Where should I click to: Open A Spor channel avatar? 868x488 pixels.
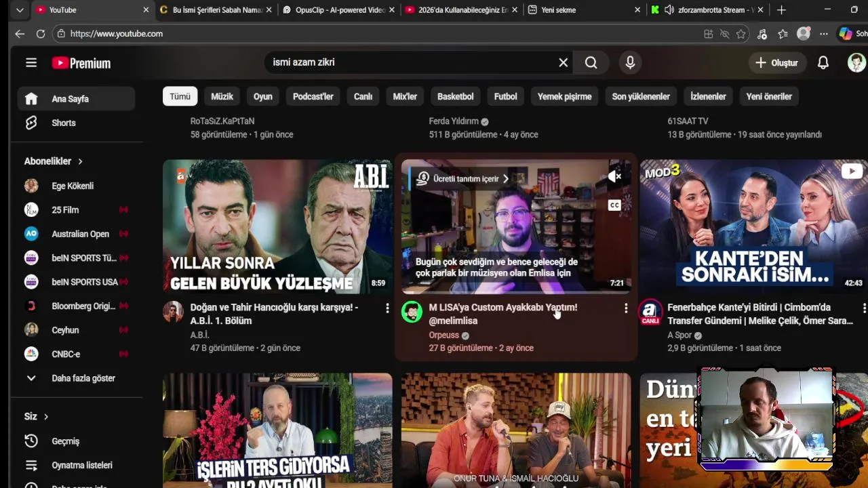(x=651, y=312)
